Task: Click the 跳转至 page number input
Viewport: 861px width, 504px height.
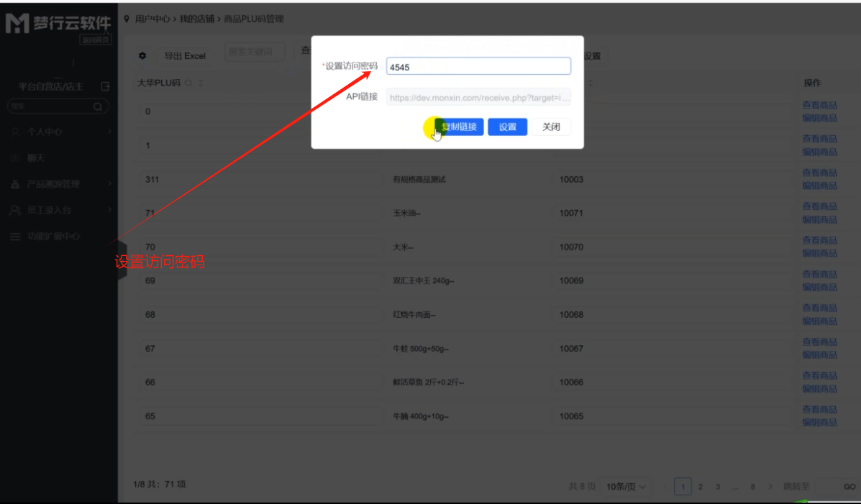Action: pyautogui.click(x=826, y=487)
